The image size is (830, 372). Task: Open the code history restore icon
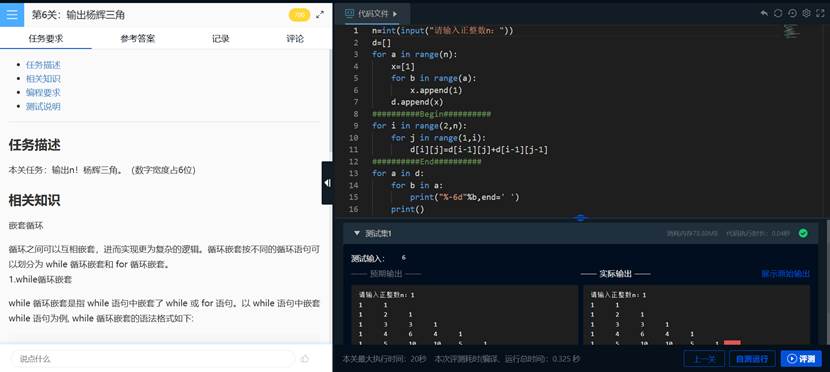[x=792, y=13]
